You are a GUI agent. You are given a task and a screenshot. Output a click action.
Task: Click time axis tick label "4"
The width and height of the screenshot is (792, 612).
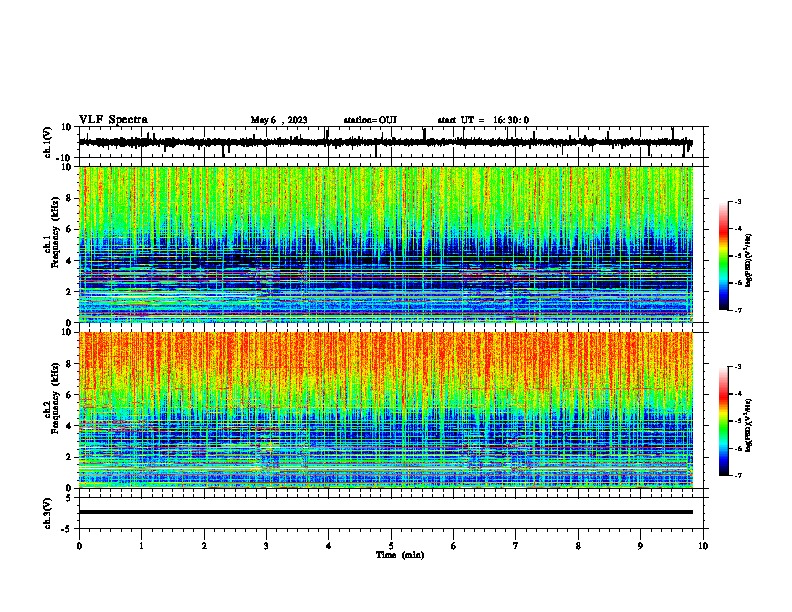329,546
